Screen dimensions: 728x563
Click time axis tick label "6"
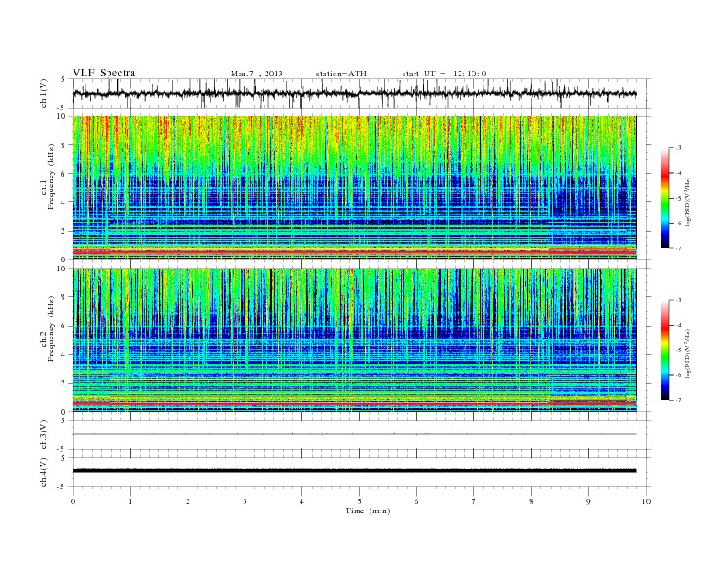point(416,501)
